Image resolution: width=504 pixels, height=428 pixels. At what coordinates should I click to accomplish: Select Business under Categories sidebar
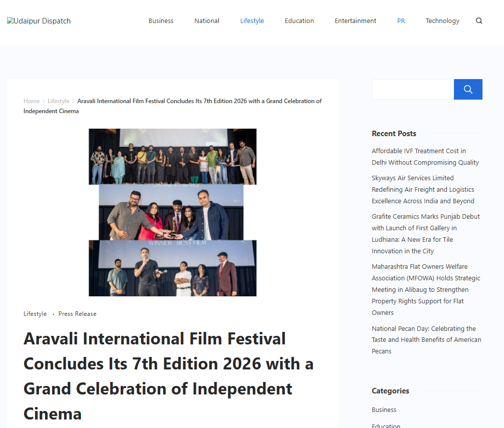(x=384, y=409)
